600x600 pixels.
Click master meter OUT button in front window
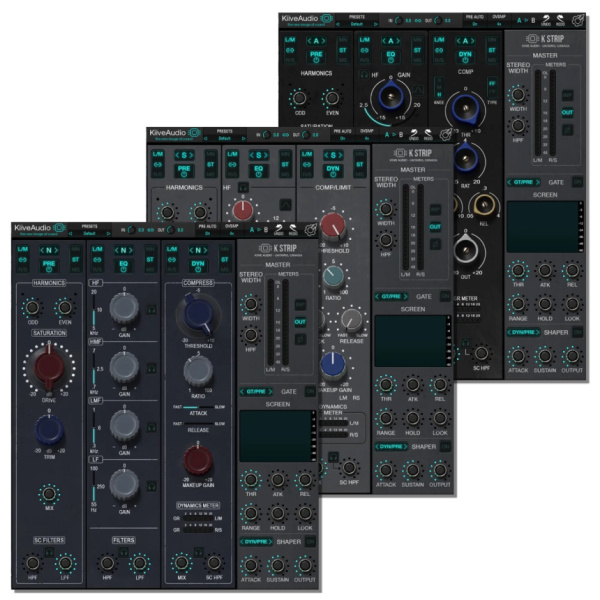pos(300,322)
